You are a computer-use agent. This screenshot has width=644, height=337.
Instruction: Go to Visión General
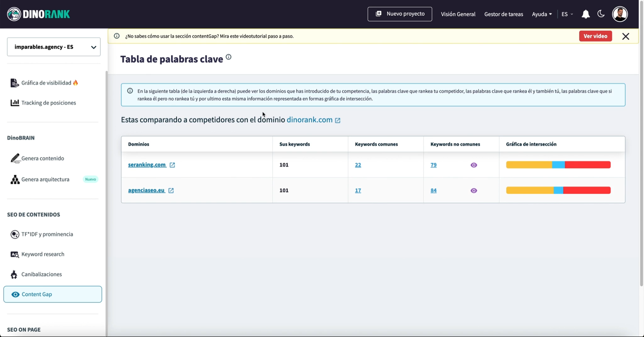point(458,14)
